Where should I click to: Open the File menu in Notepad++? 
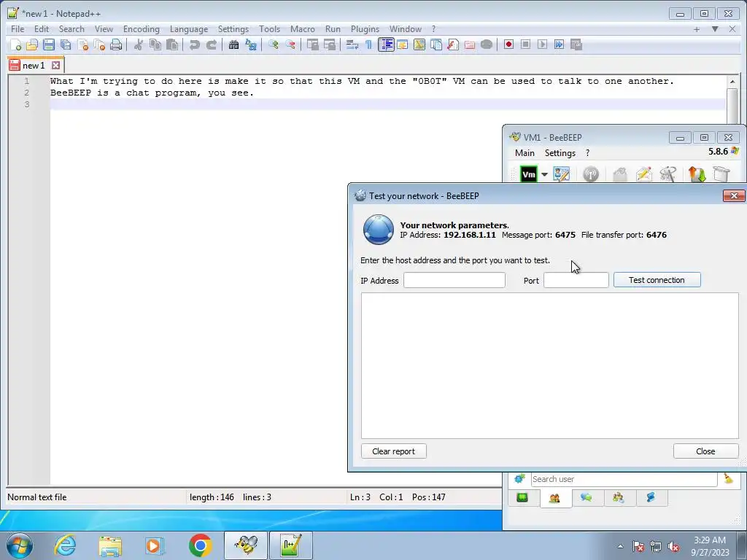pos(18,29)
